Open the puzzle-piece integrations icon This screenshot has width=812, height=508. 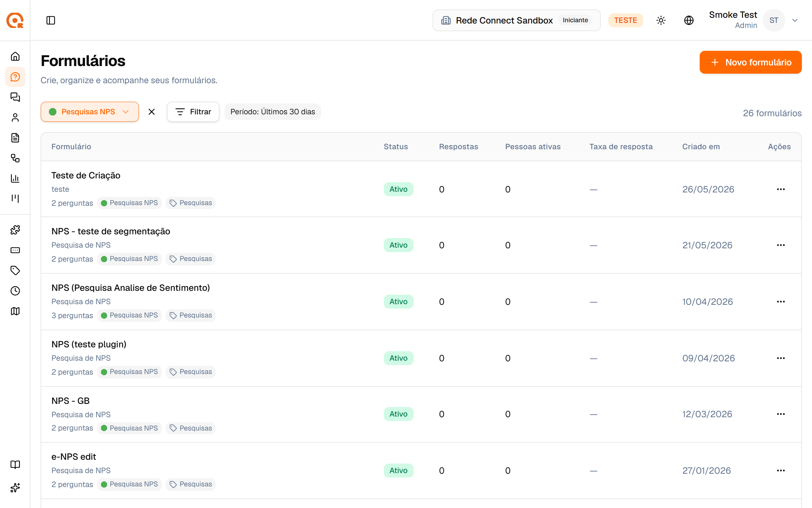tap(15, 230)
